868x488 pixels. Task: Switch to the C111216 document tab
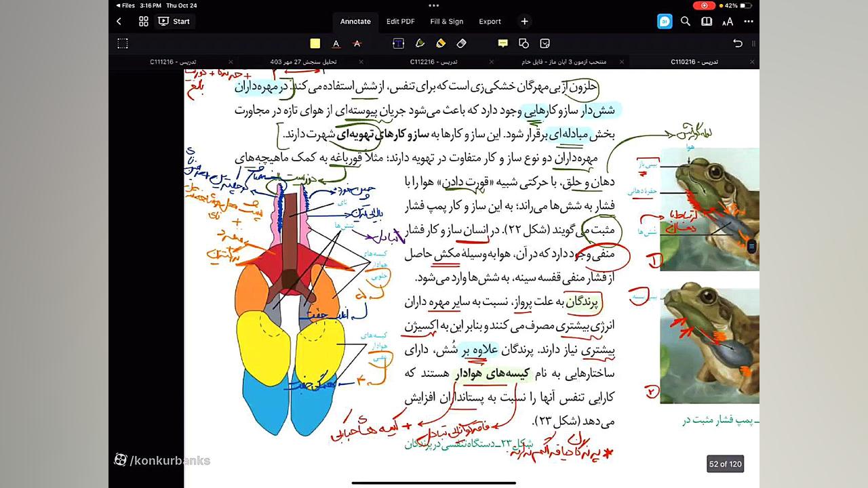(174, 62)
